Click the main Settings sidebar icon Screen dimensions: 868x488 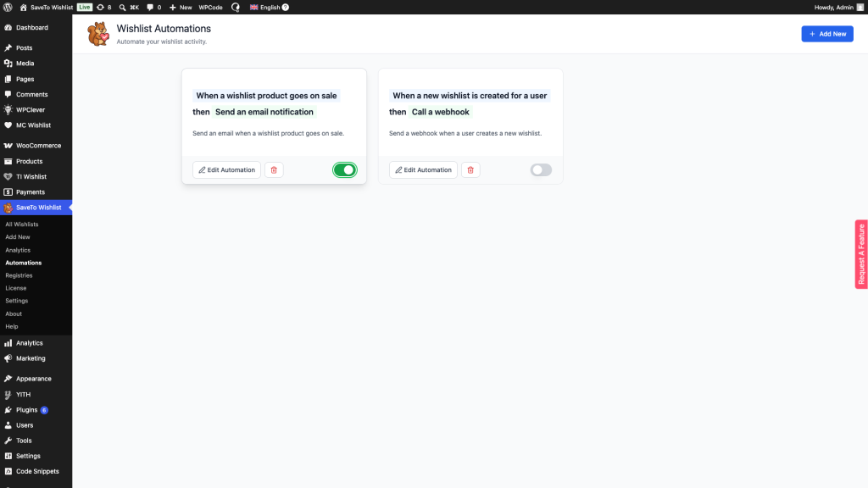pos(8,456)
